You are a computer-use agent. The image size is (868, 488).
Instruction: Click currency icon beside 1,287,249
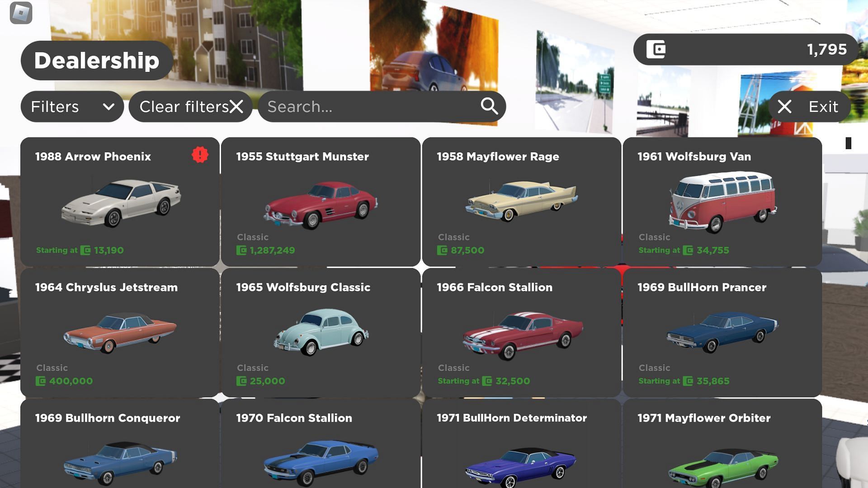pos(241,250)
